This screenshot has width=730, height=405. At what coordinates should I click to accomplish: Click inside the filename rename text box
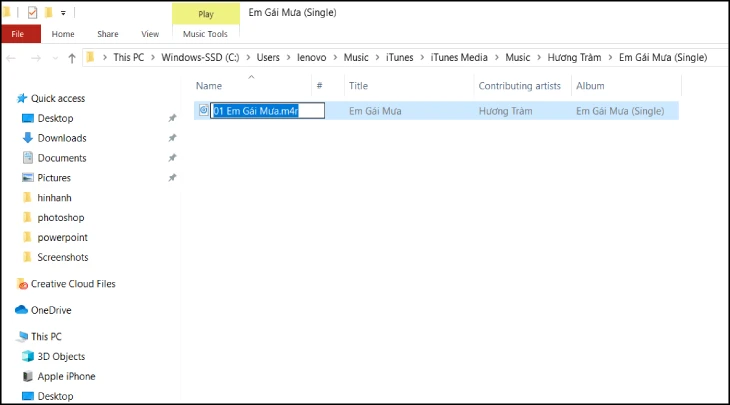pos(267,111)
